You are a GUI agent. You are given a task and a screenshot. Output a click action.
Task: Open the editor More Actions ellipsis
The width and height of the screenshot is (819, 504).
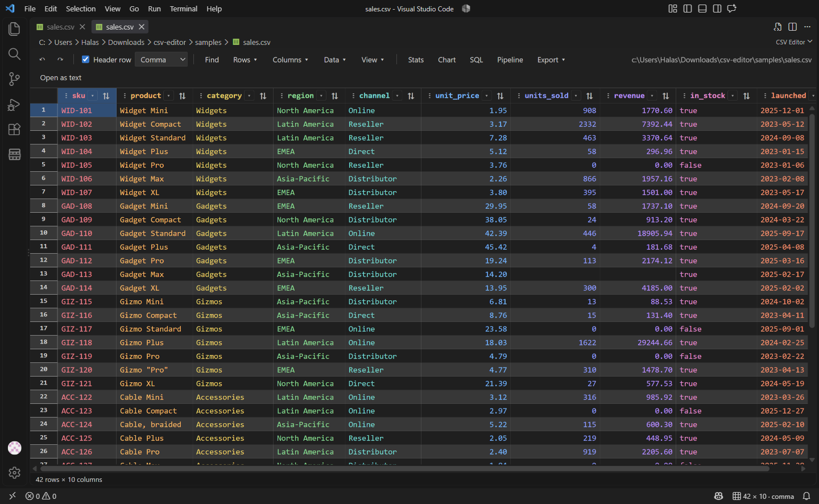[x=807, y=27]
